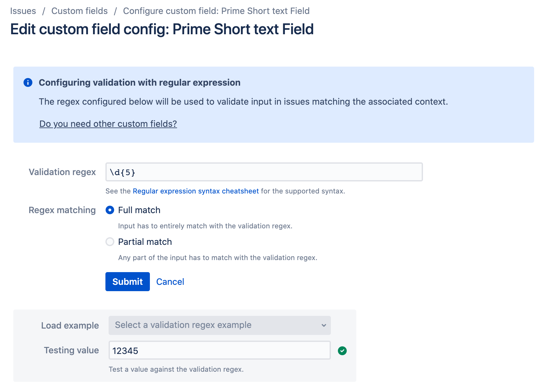Click Configure custom field breadcrumb item
Viewport: 543px width, 392px height.
216,11
